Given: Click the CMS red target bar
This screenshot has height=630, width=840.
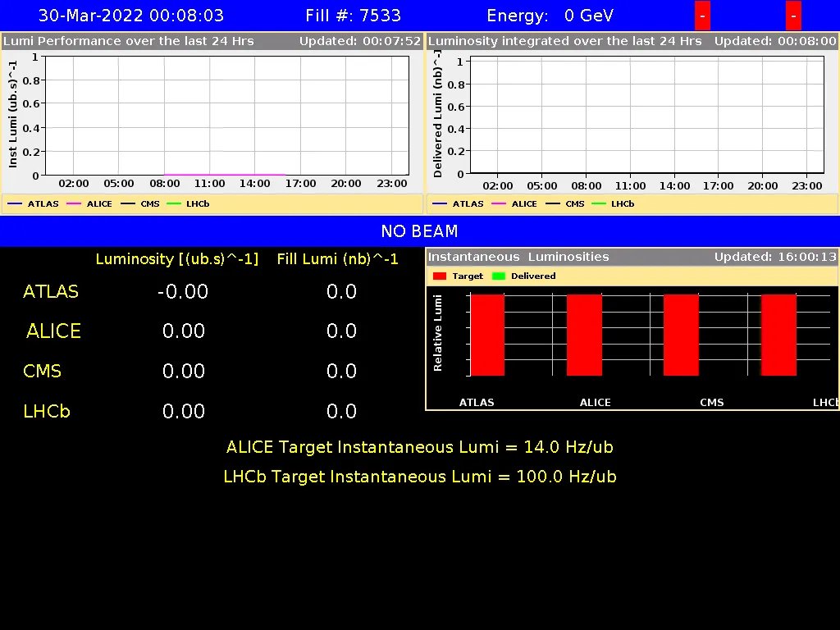Looking at the screenshot, I should click(681, 335).
